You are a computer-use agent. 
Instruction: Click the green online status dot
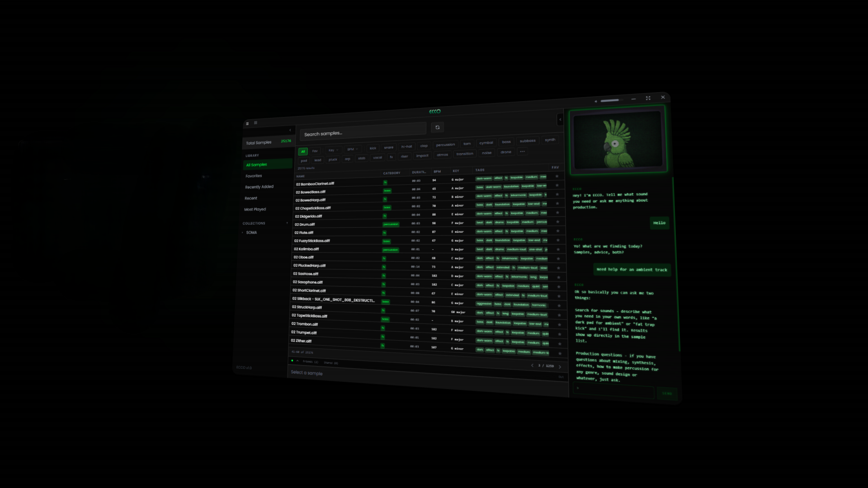tap(292, 361)
